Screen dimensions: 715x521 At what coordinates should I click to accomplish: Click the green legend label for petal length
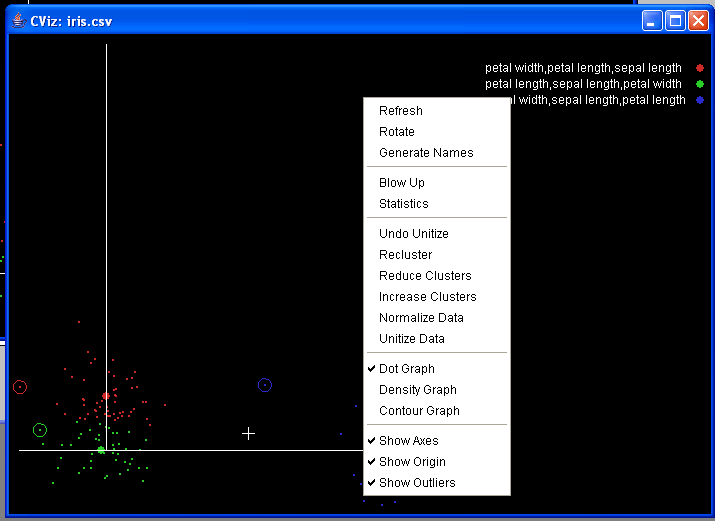[x=583, y=84]
